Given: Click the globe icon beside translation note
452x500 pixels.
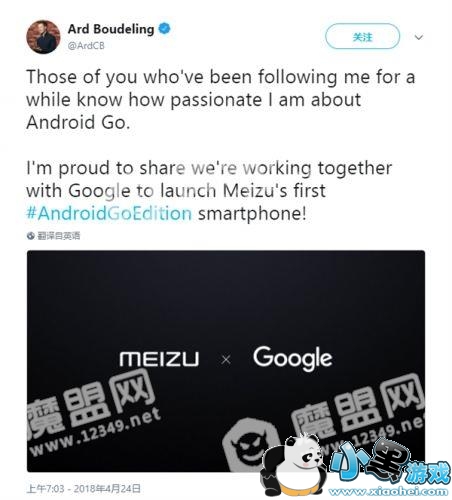Looking at the screenshot, I should (31, 236).
